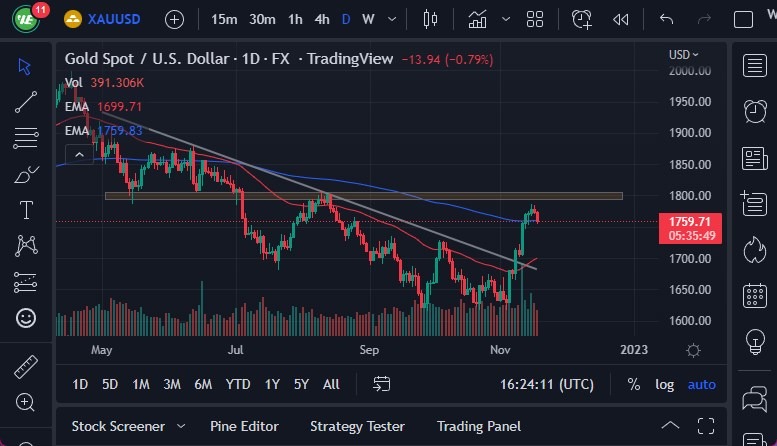
Task: Open the create alert clock icon
Action: click(x=582, y=19)
